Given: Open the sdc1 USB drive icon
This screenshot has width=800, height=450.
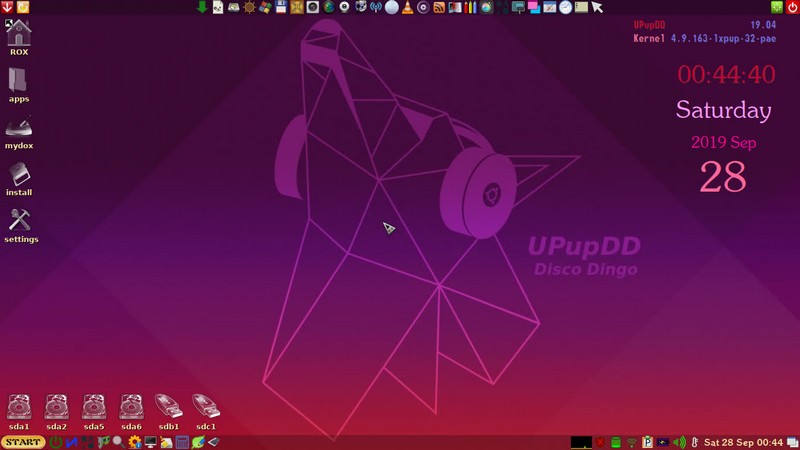Looking at the screenshot, I should [206, 406].
